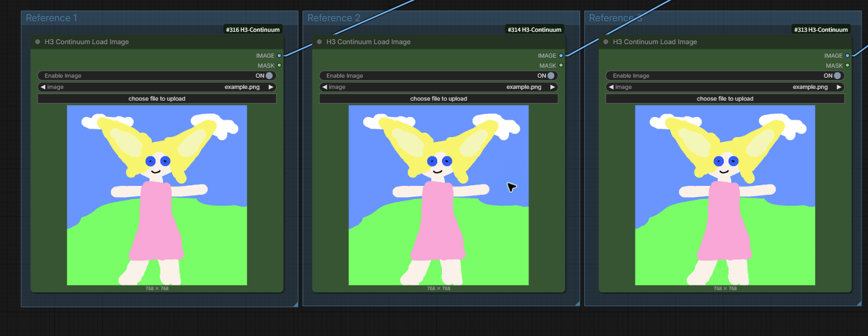Click choose file to upload in Reference 1
The image size is (868, 336).
coord(157,98)
